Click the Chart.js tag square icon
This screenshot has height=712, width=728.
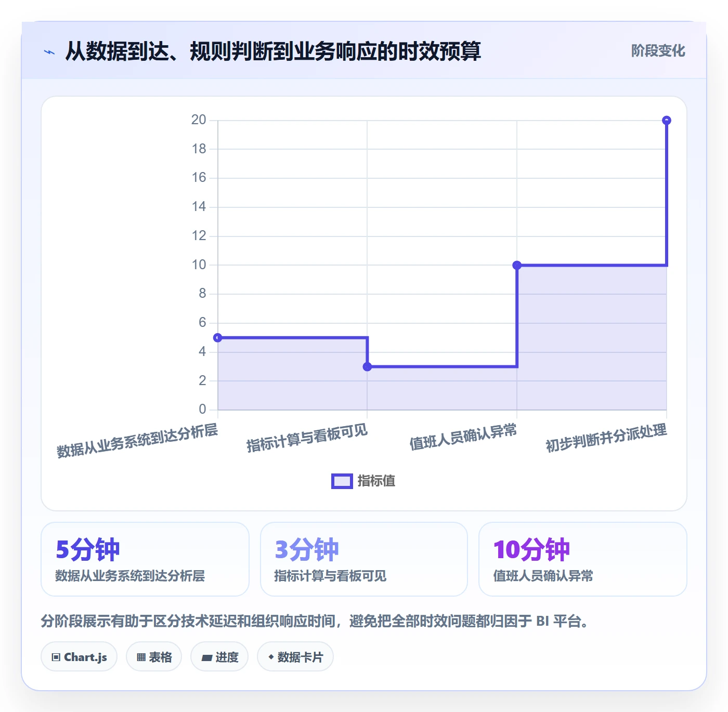[56, 657]
